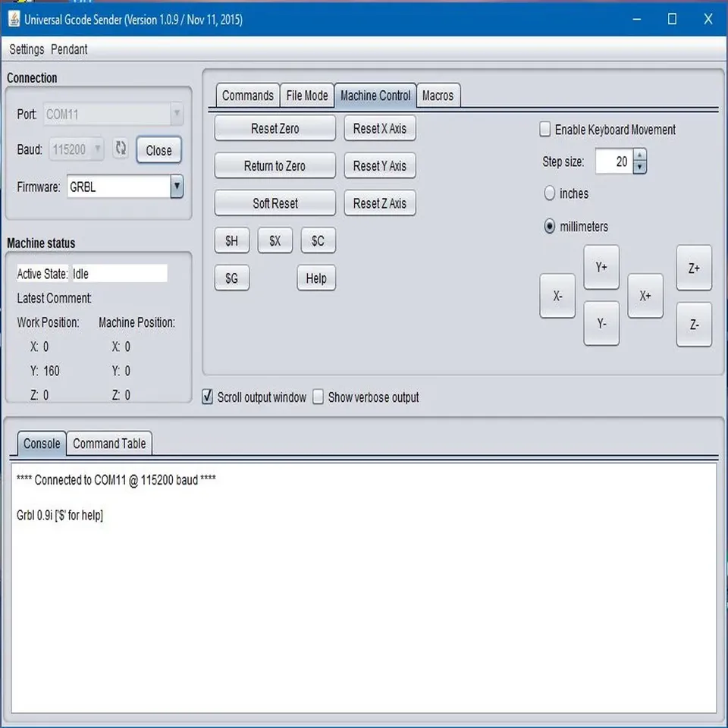
Task: Click the $X unlock button
Action: [275, 240]
